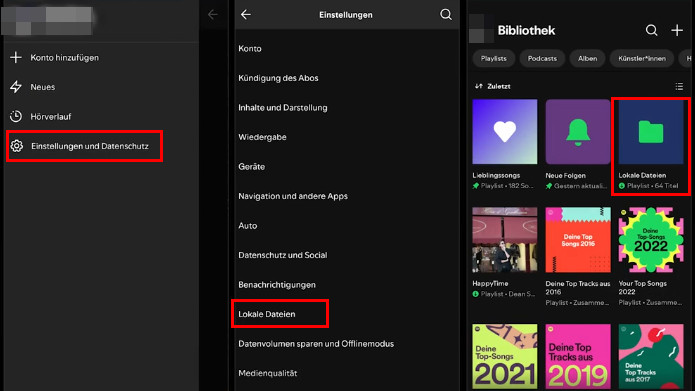The width and height of the screenshot is (695, 391).
Task: Open Hörverlauf in the side menu
Action: [x=51, y=117]
